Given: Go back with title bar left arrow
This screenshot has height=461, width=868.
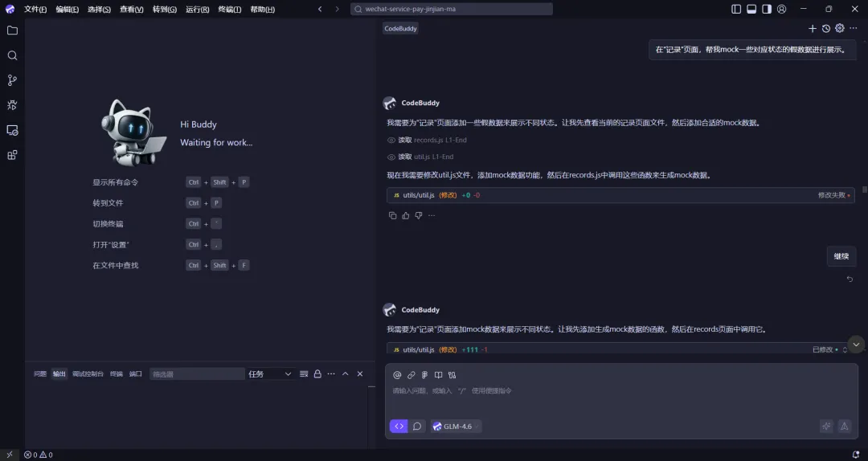Looking at the screenshot, I should (320, 9).
